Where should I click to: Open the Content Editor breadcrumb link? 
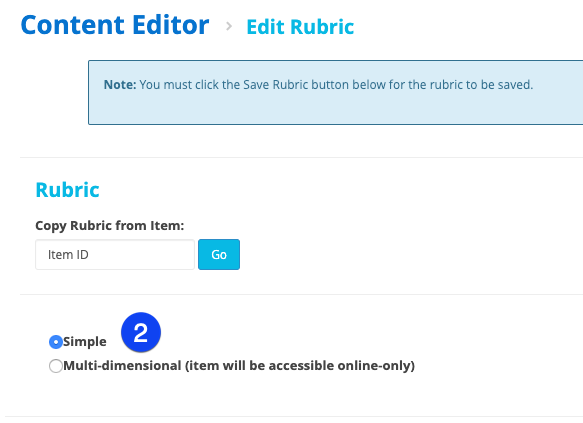(x=115, y=25)
